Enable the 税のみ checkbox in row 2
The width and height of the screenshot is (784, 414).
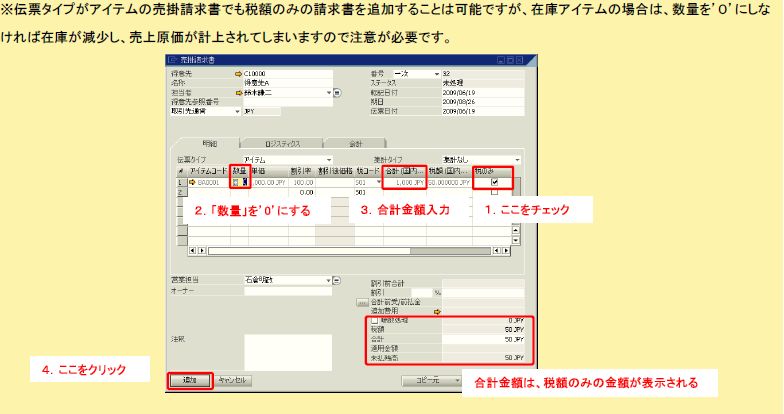[x=493, y=192]
